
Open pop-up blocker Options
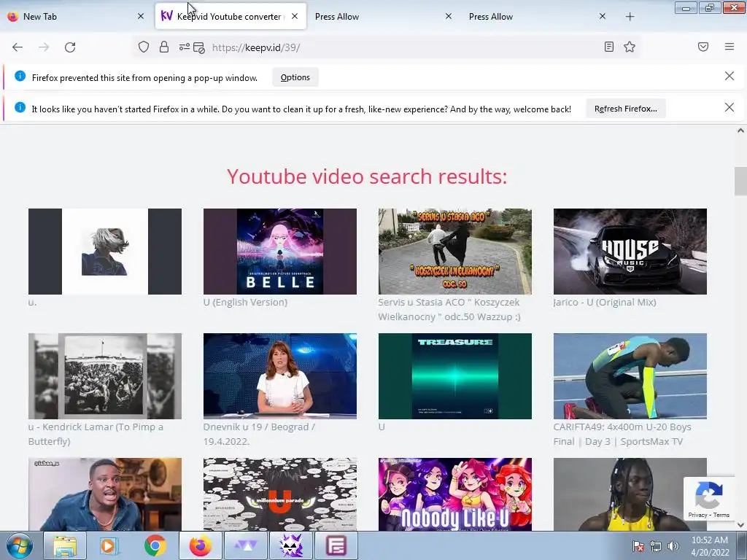pos(295,77)
